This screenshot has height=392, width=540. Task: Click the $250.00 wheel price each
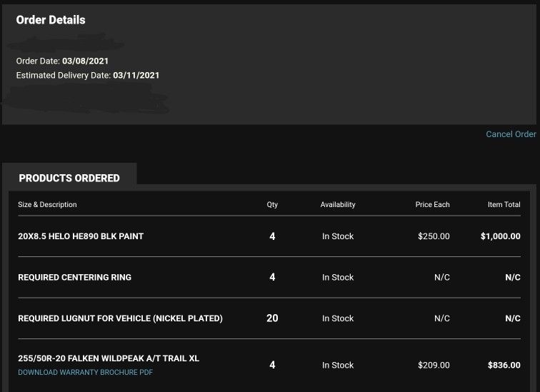(434, 236)
